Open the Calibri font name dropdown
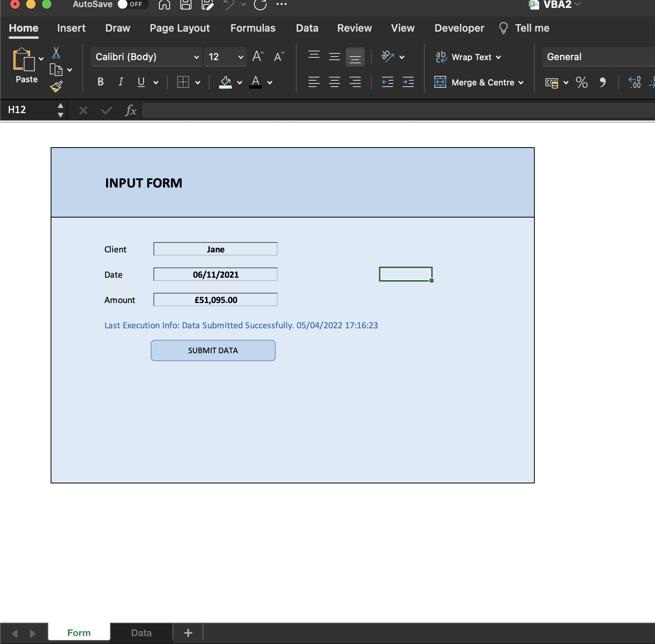Screen dimensions: 655x644 coord(196,57)
